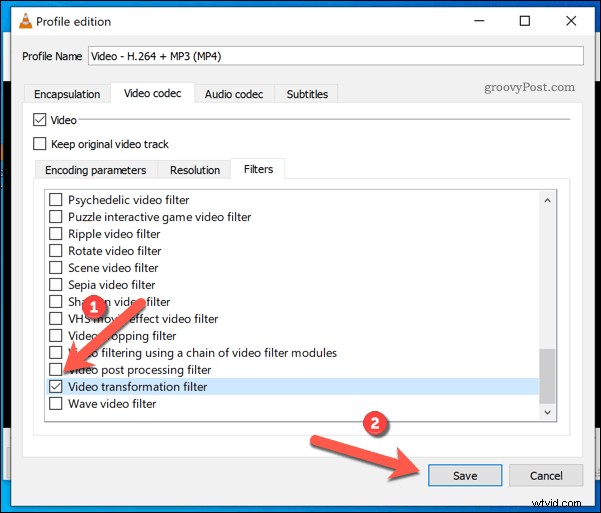This screenshot has width=601, height=513.
Task: Uncheck the Video checkbox
Action: [39, 120]
